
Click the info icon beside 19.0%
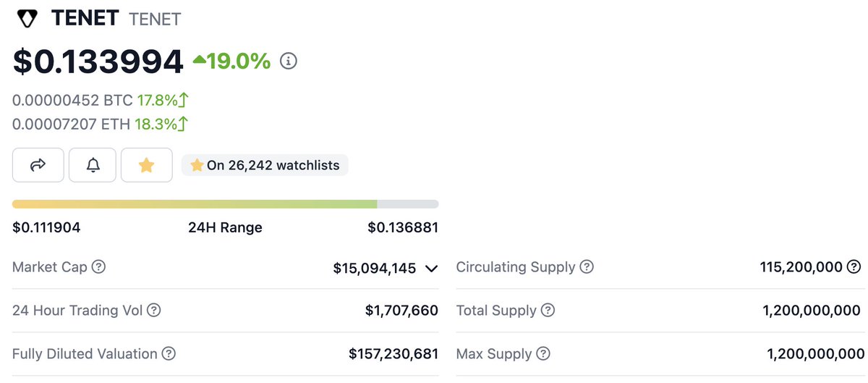tap(289, 61)
